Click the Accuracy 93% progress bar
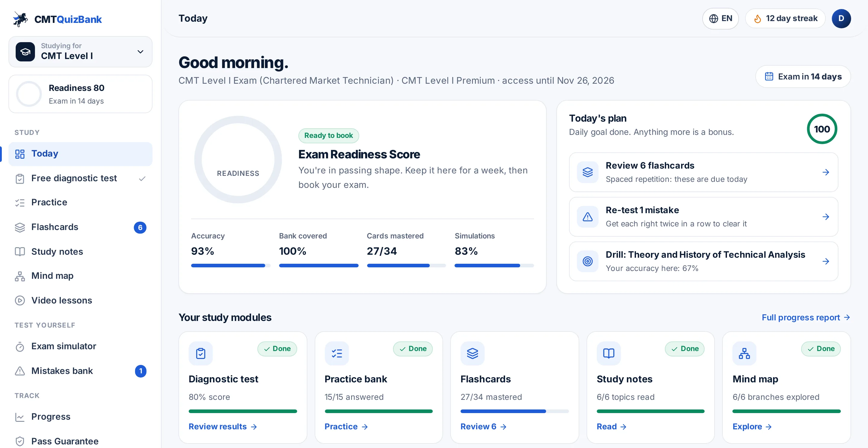The image size is (868, 448). [x=231, y=266]
